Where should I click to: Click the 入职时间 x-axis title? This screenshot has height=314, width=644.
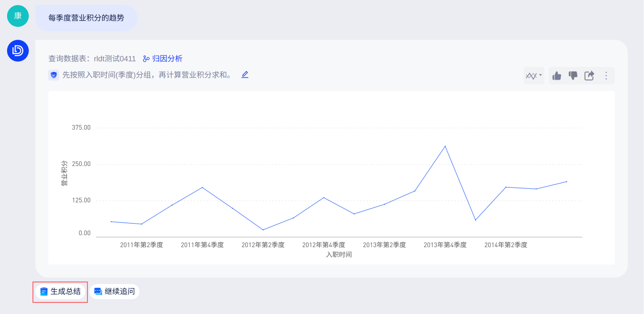[x=339, y=254]
